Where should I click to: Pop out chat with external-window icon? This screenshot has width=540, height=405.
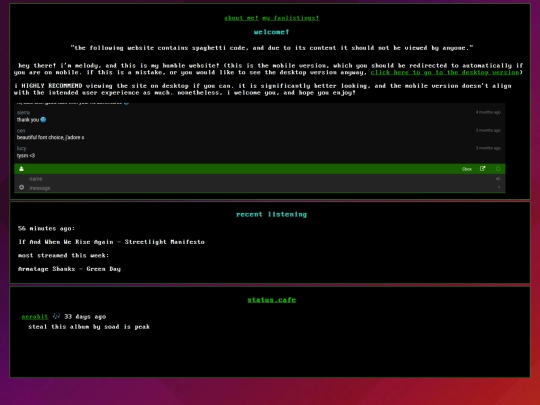tap(482, 169)
